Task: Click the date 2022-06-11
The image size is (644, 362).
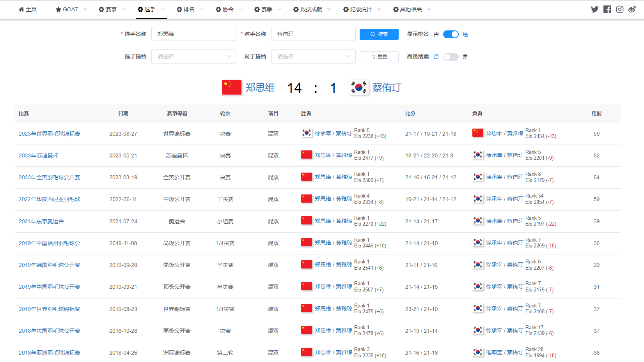Action: point(123,199)
